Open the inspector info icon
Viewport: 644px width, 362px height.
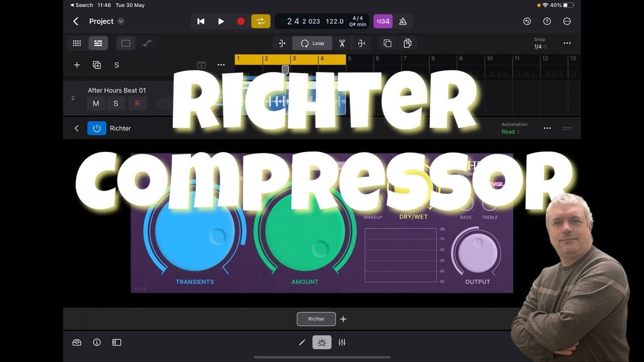click(97, 342)
